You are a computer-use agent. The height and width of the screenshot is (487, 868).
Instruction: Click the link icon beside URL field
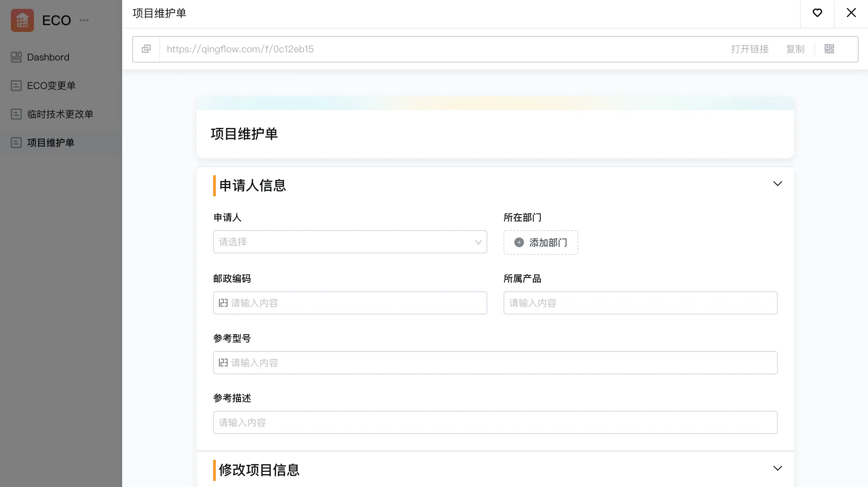pos(146,49)
